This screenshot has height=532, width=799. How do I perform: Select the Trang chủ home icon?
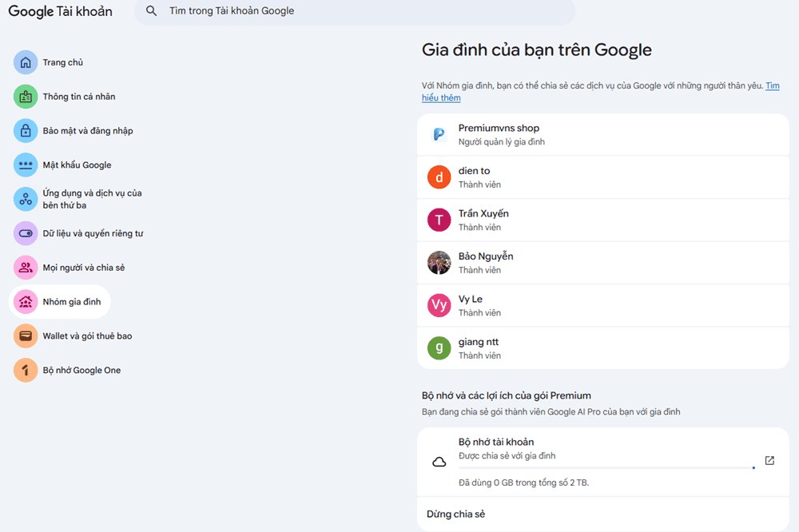click(26, 62)
